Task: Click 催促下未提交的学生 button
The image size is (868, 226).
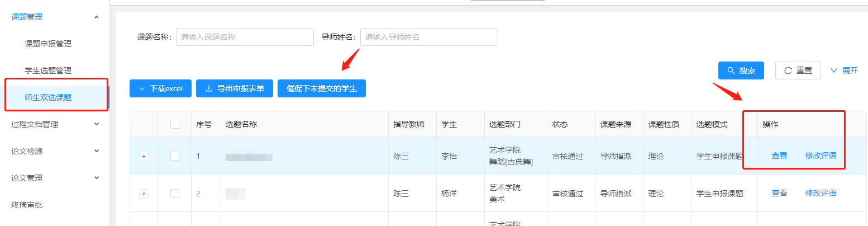Action: point(321,88)
